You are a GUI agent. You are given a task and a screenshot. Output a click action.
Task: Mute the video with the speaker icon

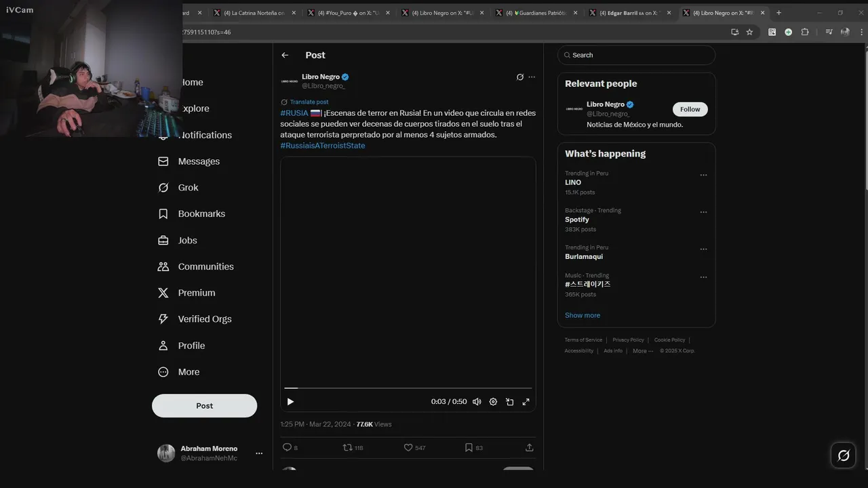(477, 402)
